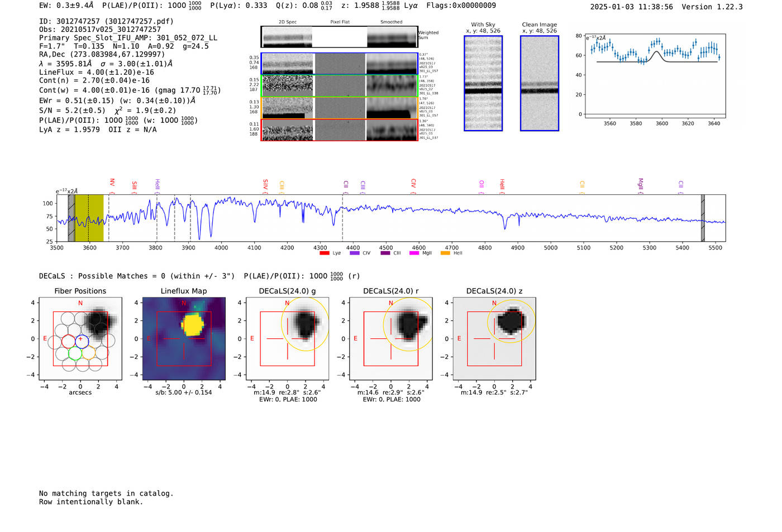Click the orange HeII legend swatch
Image resolution: width=782 pixels, height=532 pixels.
pyautogui.click(x=445, y=253)
